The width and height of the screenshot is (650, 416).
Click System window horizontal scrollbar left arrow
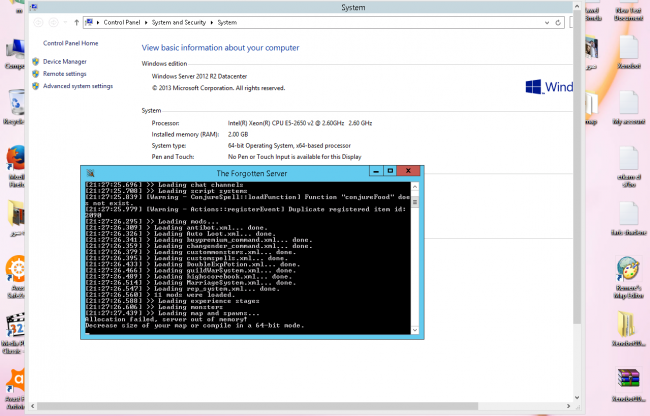pyautogui.click(x=33, y=406)
